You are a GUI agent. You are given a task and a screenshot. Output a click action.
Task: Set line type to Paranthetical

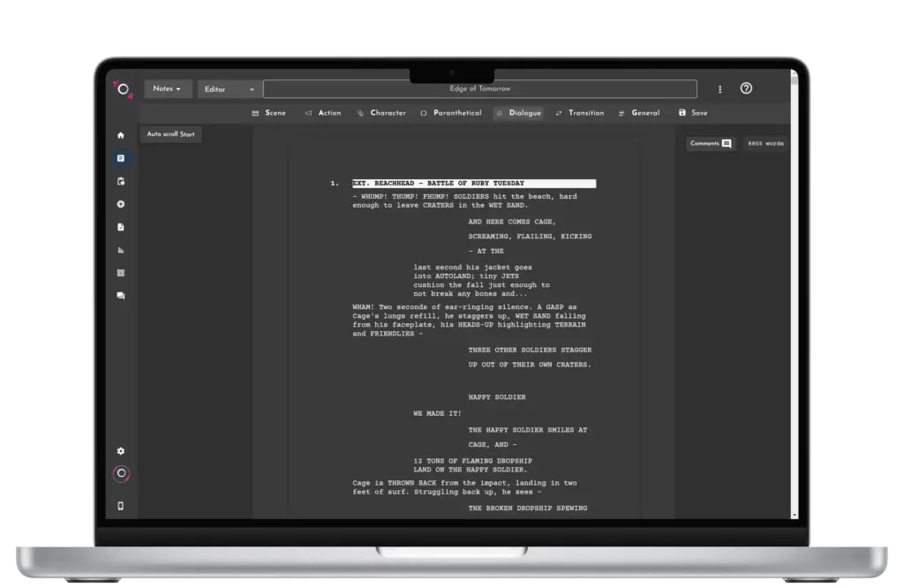click(451, 113)
